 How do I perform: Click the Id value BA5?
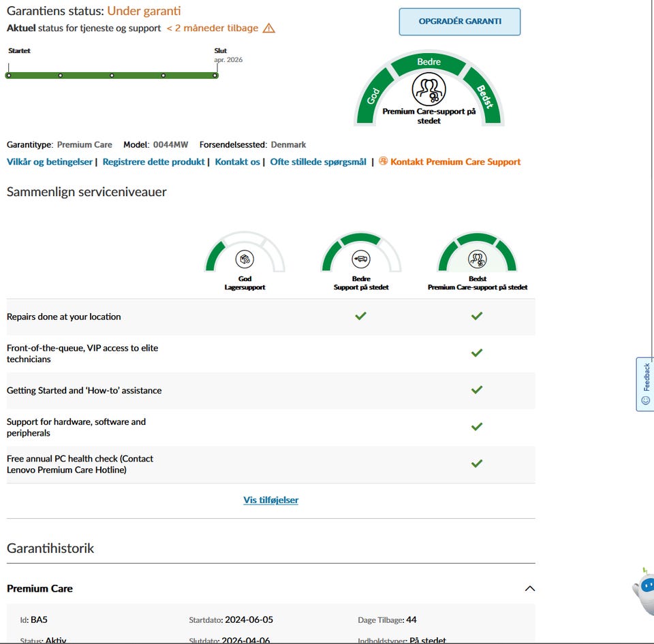pos(40,619)
